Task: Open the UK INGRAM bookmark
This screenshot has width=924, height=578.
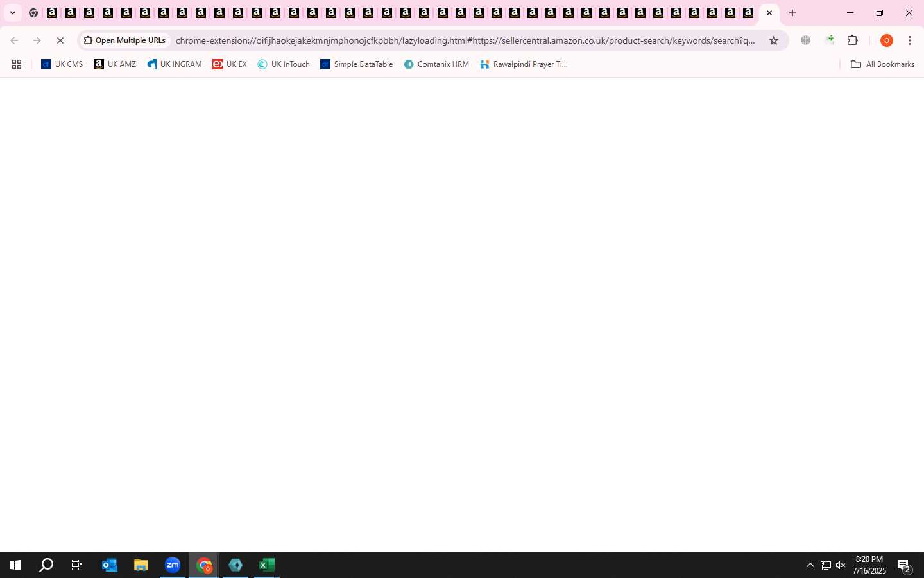Action: click(x=175, y=64)
